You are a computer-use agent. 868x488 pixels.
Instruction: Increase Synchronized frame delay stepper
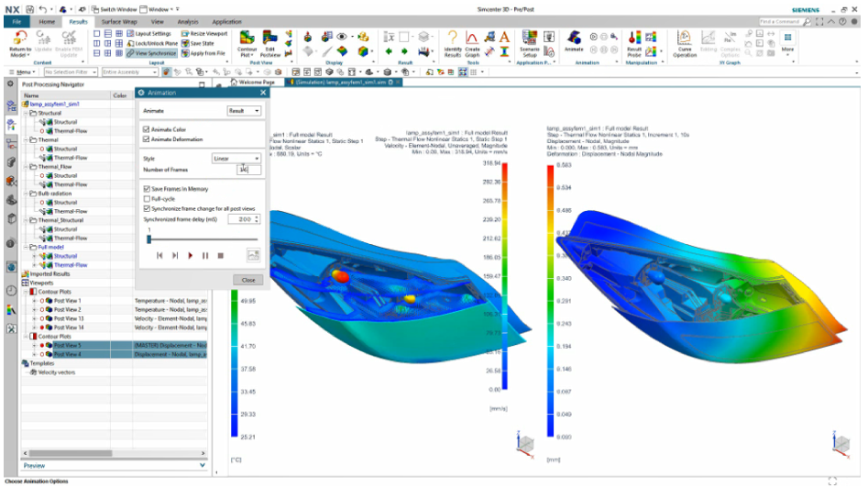click(257, 217)
